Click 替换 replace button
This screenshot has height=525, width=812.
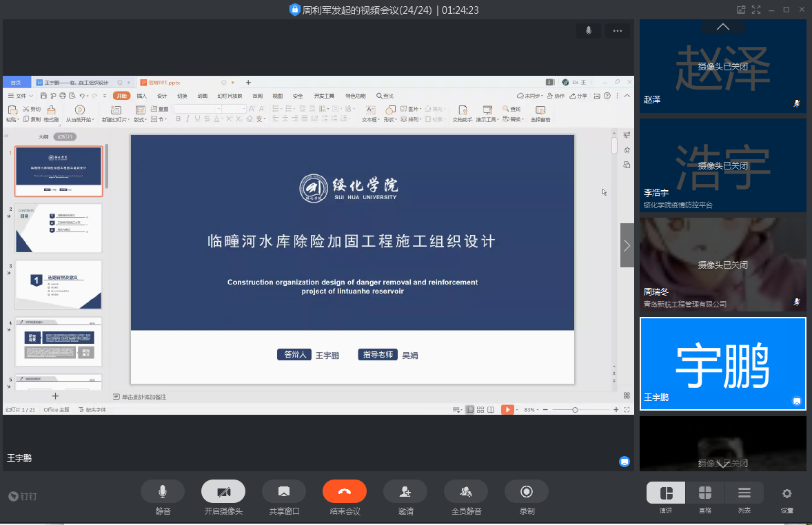[512, 119]
